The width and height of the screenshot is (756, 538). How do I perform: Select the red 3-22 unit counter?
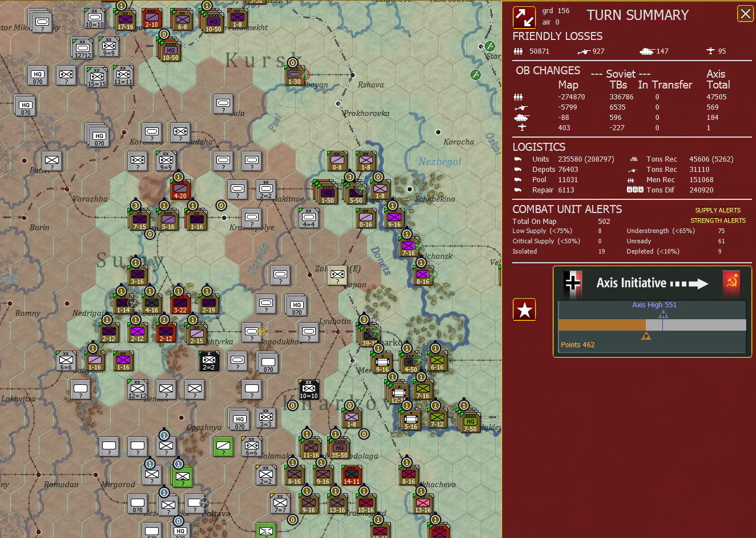point(180,304)
